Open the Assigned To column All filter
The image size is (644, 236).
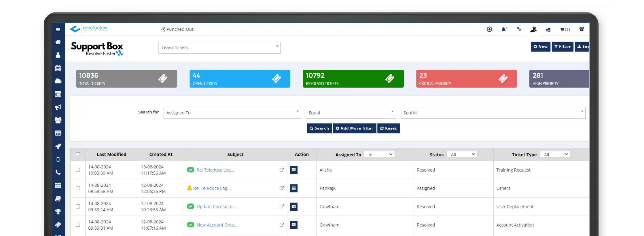(x=379, y=155)
